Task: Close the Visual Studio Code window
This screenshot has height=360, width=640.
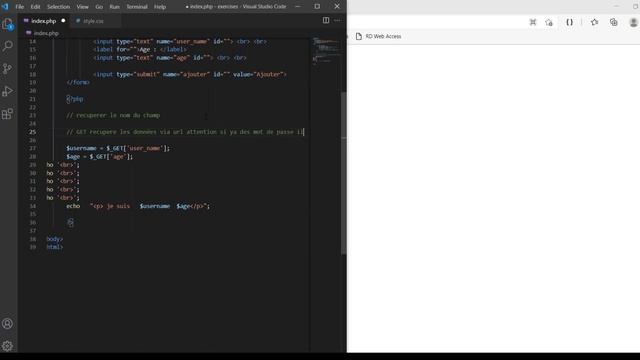Action: click(x=337, y=7)
